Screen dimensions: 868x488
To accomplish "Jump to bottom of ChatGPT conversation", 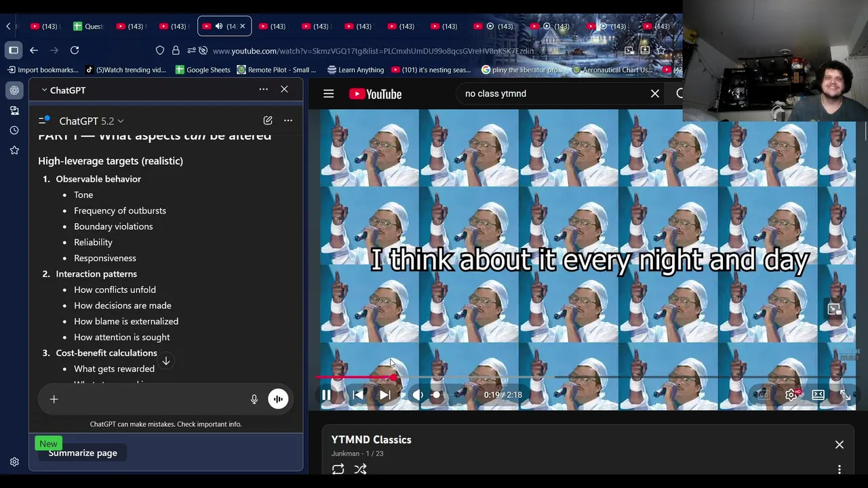I will 165,361.
